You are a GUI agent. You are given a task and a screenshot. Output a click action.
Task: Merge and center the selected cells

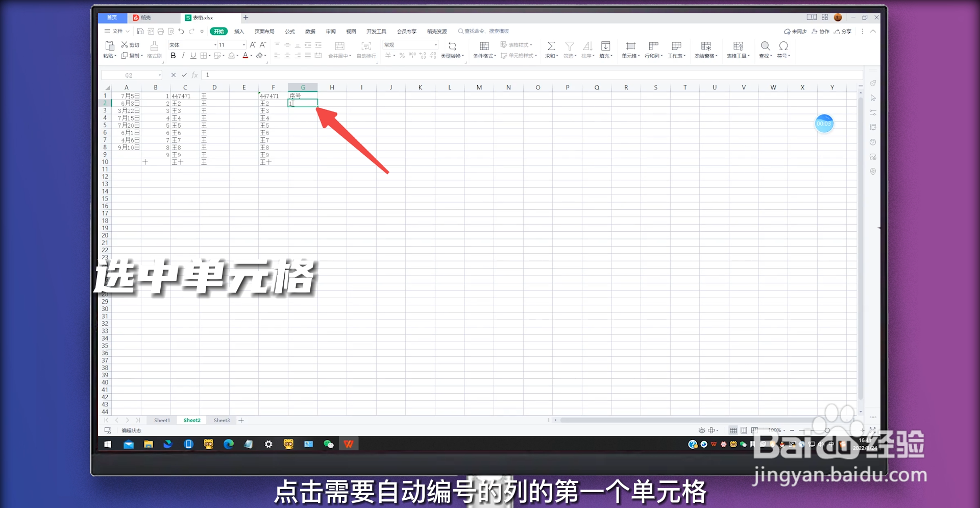[x=339, y=51]
